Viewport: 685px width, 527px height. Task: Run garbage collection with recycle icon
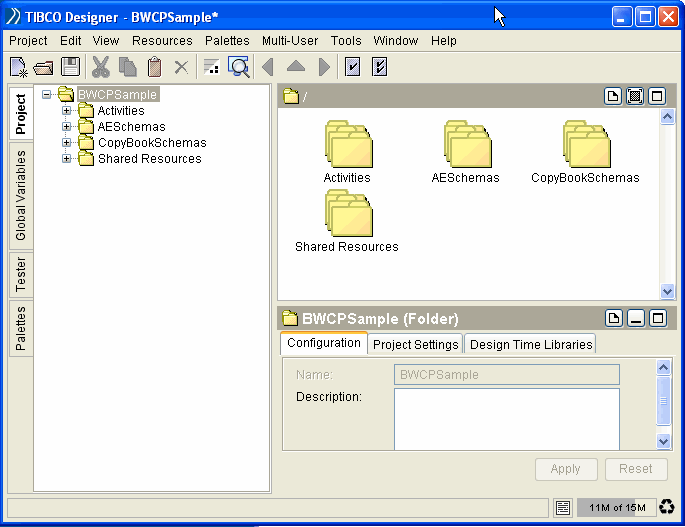coord(667,507)
